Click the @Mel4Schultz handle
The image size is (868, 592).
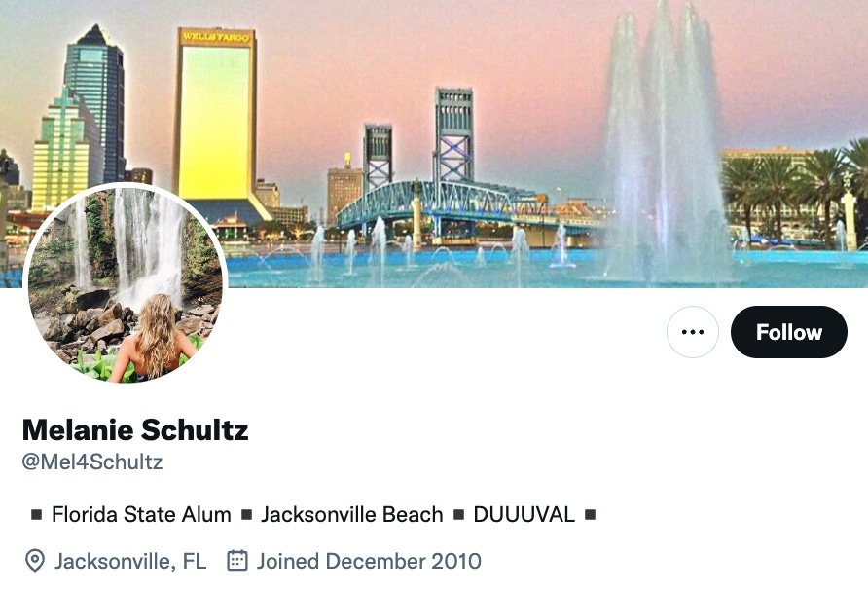92,462
